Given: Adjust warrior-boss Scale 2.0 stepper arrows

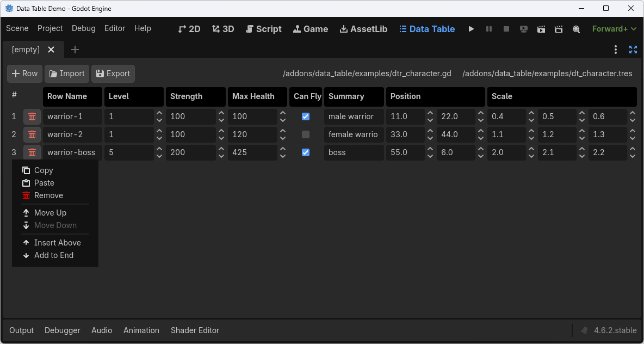Looking at the screenshot, I should coord(531,152).
